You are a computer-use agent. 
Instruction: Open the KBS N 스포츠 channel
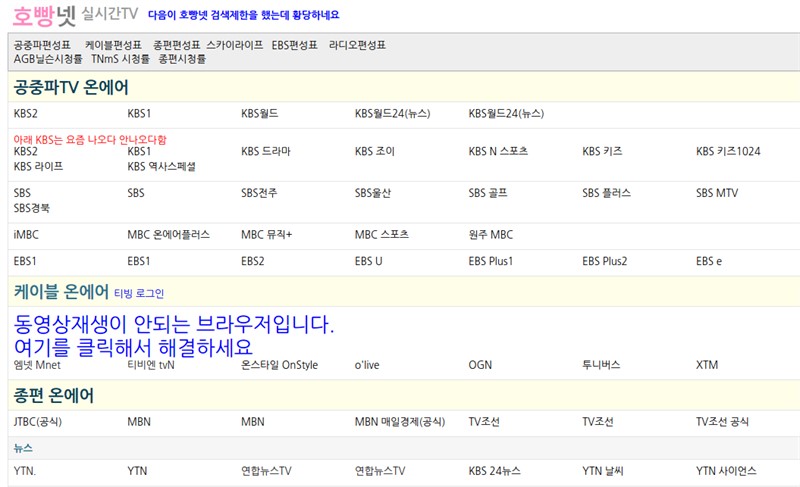click(x=498, y=151)
